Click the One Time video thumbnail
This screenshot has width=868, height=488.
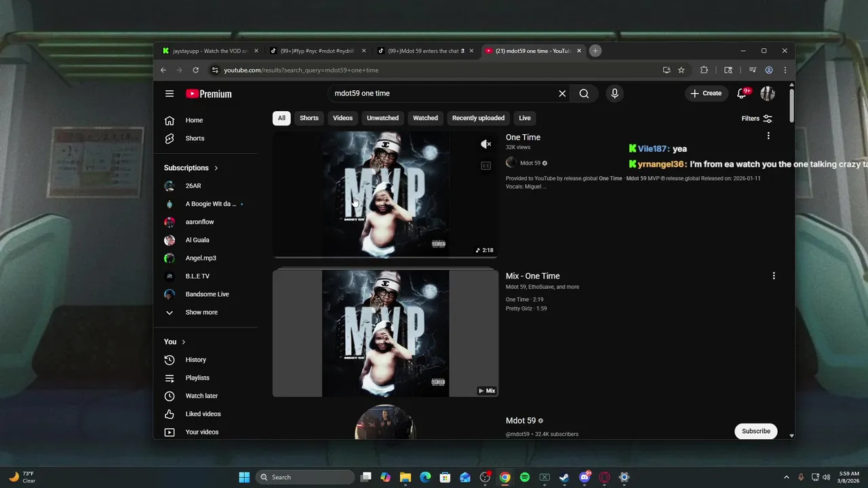coord(385,194)
